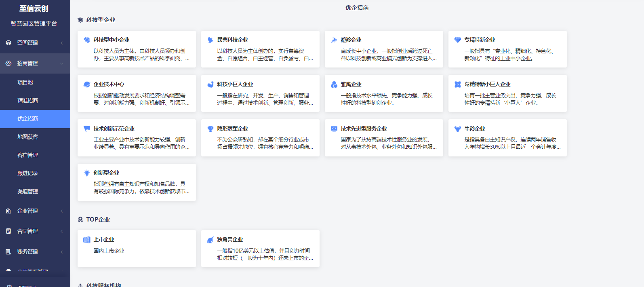Click the 牛羚企业 bull head icon
Screen dimensions: 644x287
(457, 129)
